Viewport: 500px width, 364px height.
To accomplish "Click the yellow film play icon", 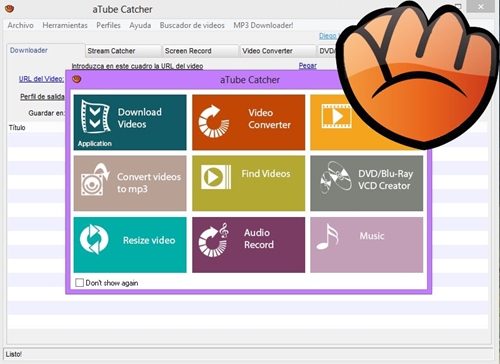I will pos(336,116).
